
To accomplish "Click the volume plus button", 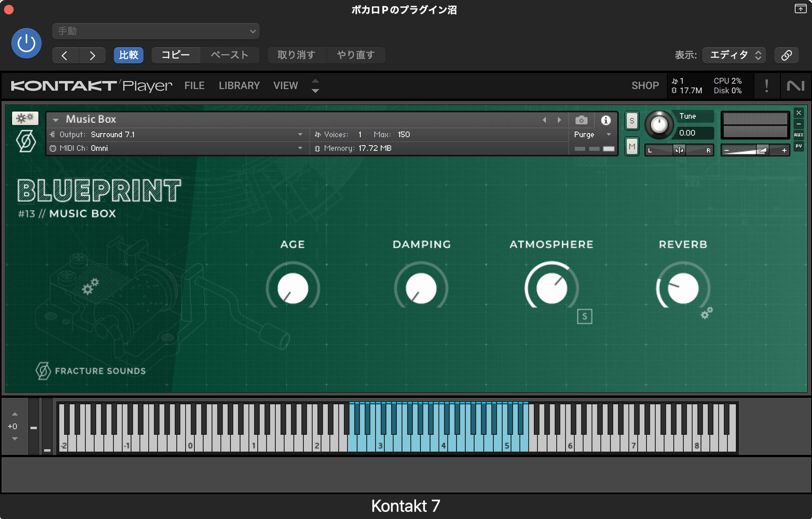I will (x=784, y=150).
